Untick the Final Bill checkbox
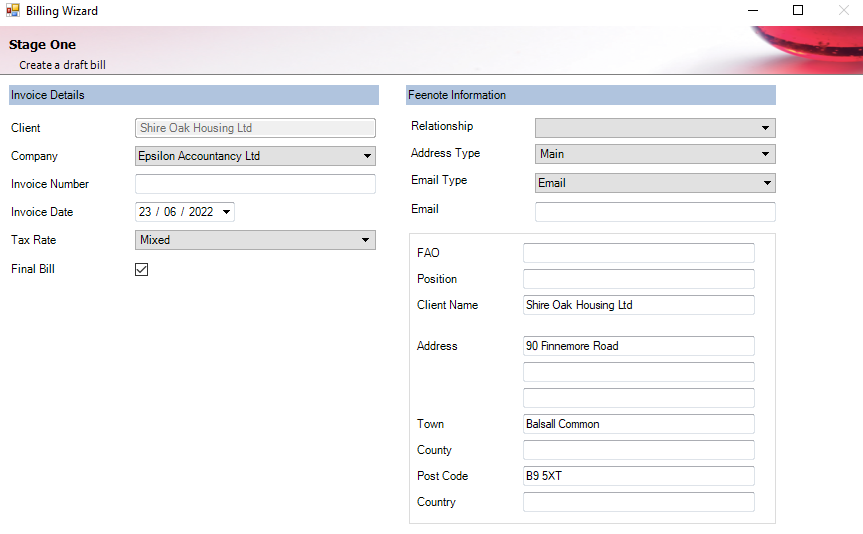863x534 pixels. pyautogui.click(x=141, y=269)
